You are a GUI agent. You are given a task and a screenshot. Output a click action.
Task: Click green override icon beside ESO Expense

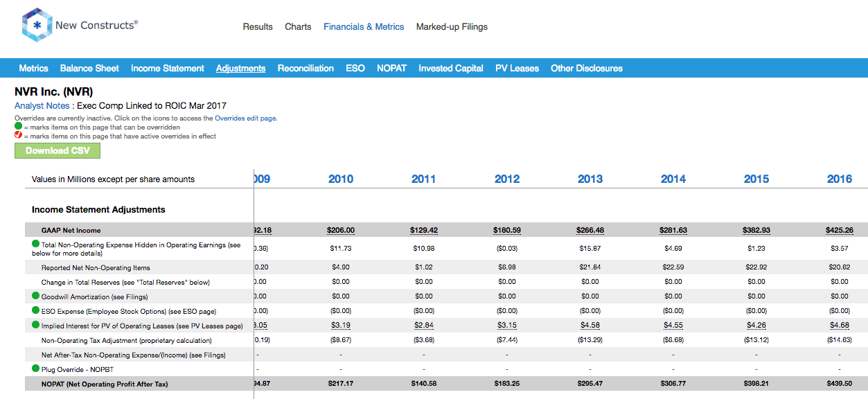(x=36, y=310)
